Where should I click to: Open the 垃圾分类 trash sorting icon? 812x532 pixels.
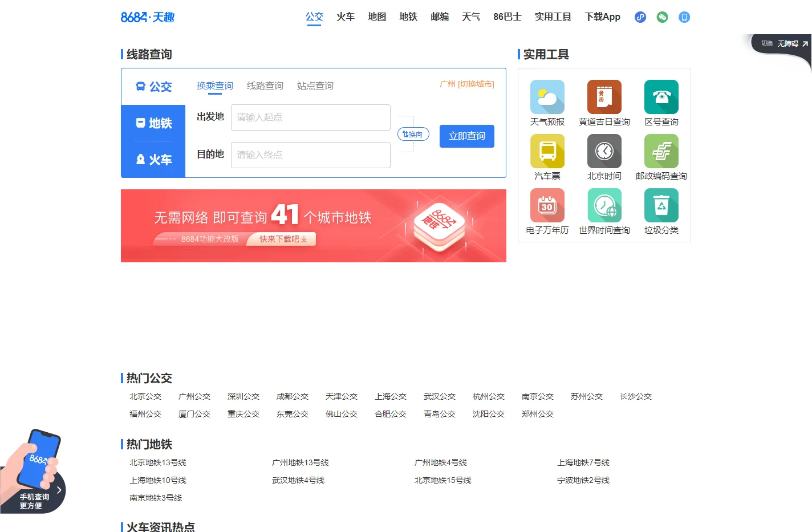[x=661, y=205]
